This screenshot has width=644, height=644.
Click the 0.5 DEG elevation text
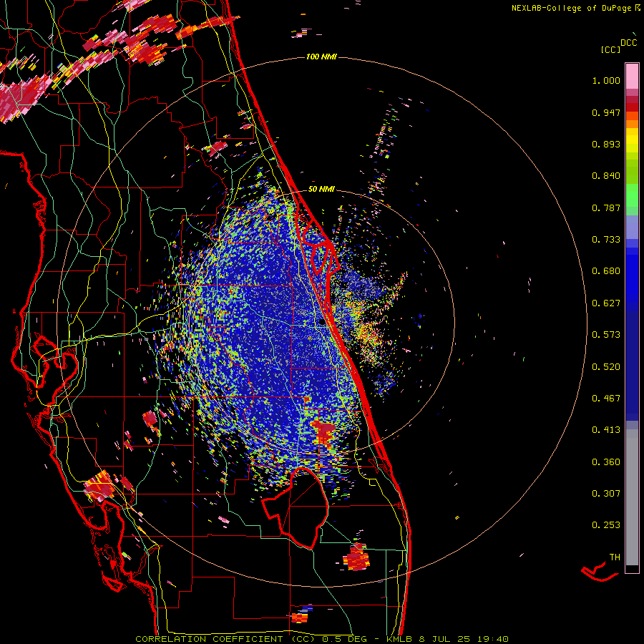point(343,639)
